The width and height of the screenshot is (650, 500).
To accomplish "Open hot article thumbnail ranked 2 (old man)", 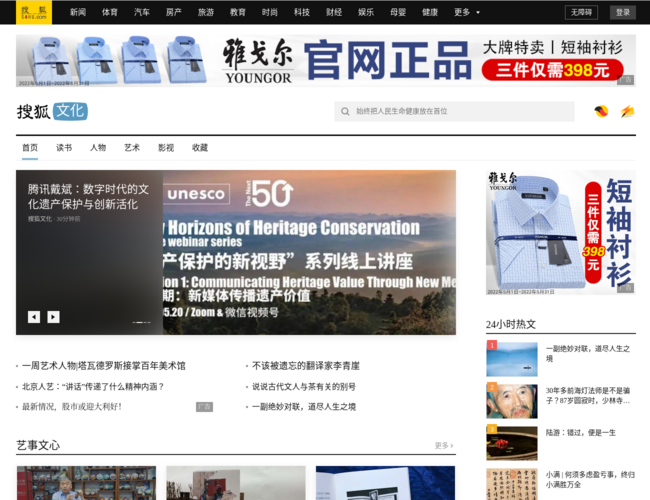I will 512,401.
